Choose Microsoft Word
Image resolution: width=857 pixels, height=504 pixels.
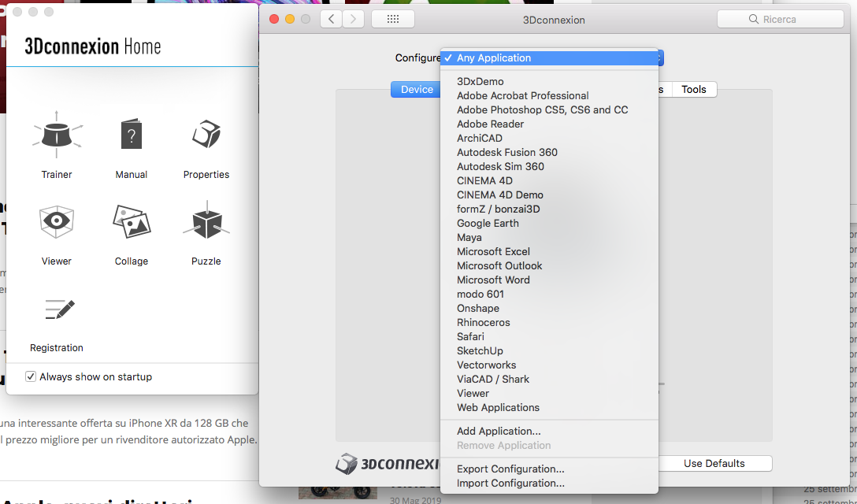(x=549, y=280)
